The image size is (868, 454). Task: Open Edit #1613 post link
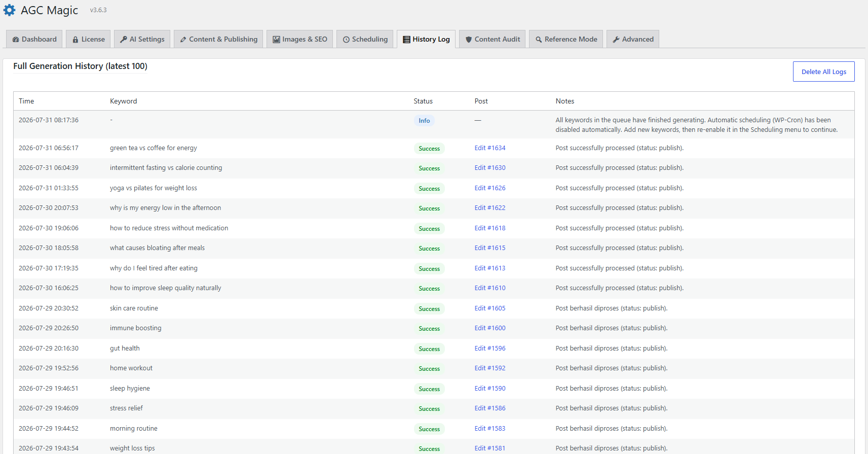click(x=489, y=268)
